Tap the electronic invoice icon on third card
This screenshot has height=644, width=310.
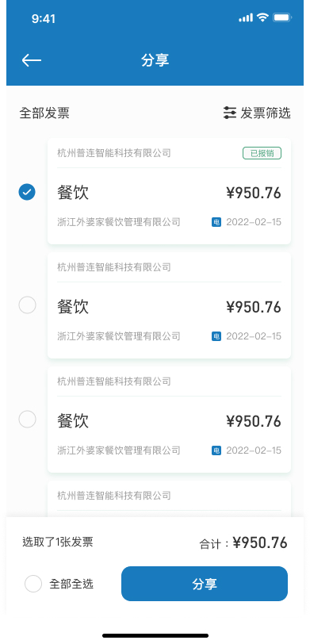(x=216, y=450)
